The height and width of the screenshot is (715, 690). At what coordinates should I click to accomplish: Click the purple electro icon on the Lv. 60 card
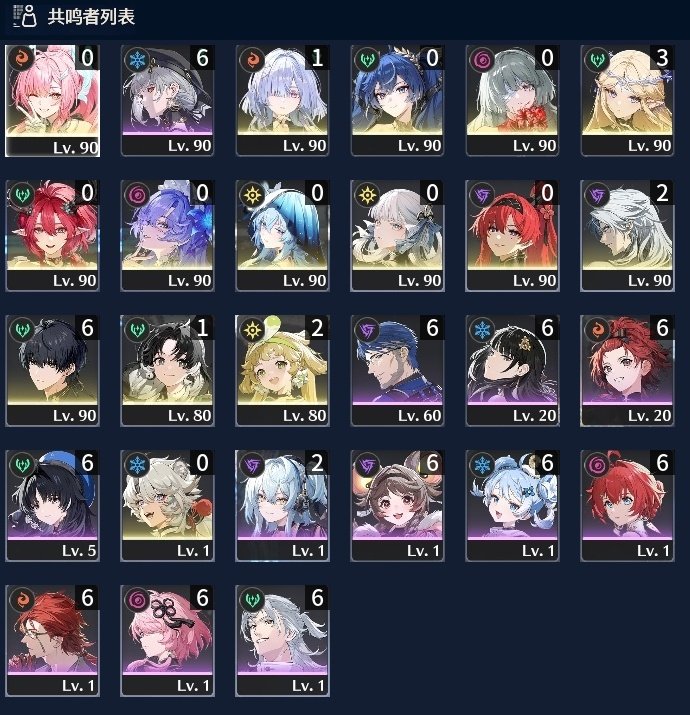pyautogui.click(x=367, y=330)
